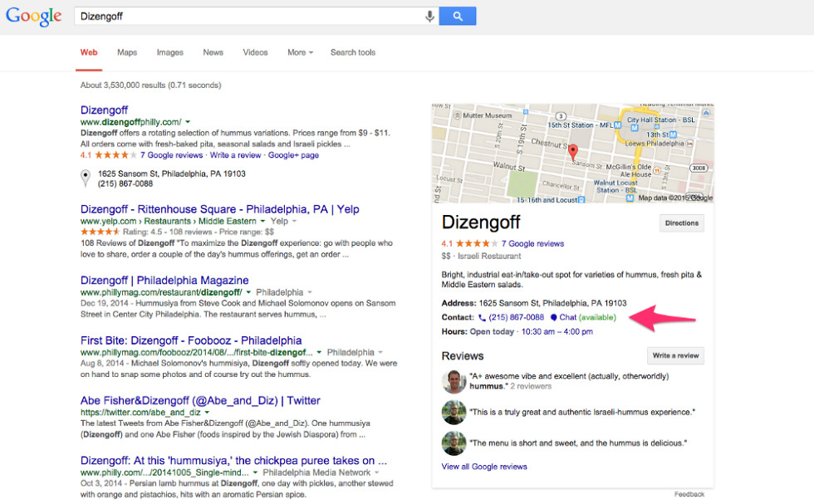The image size is (814, 504).
Task: Open the Dizengoff Yelp result link
Action: (x=219, y=209)
